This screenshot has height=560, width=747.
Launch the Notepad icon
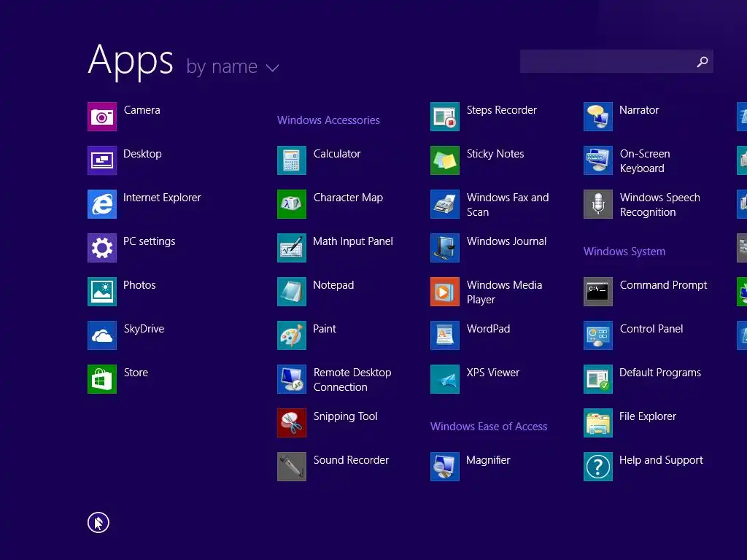pyautogui.click(x=292, y=292)
